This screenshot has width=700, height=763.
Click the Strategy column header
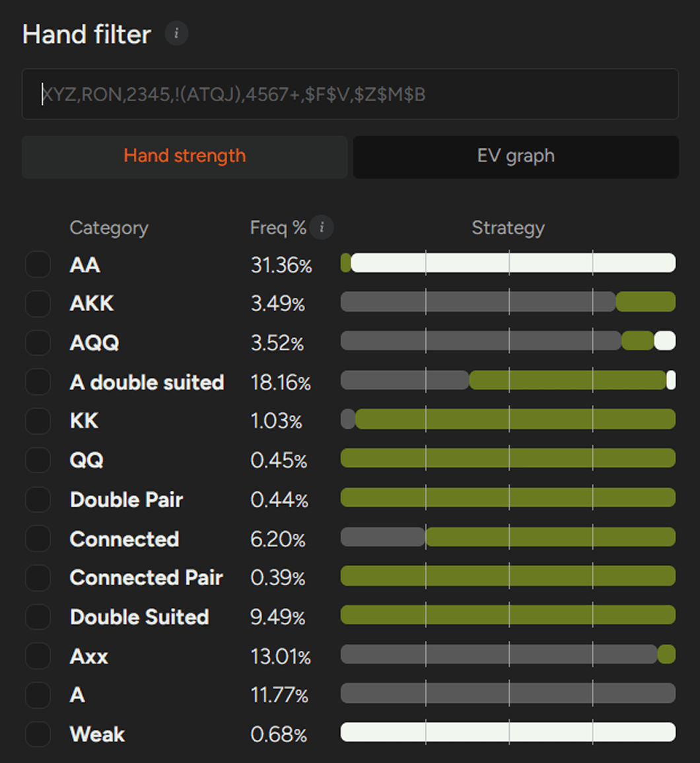[x=508, y=228]
